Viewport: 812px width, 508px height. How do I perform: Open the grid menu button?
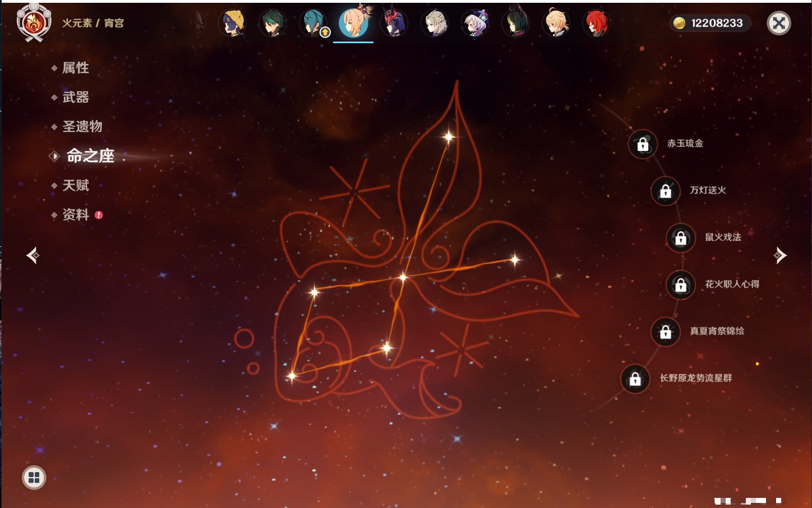click(34, 478)
